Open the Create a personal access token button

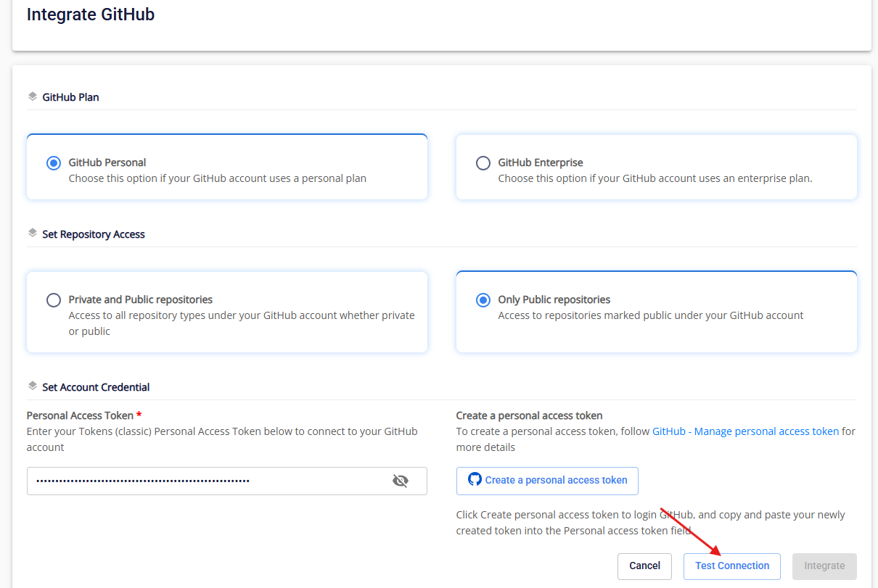547,480
